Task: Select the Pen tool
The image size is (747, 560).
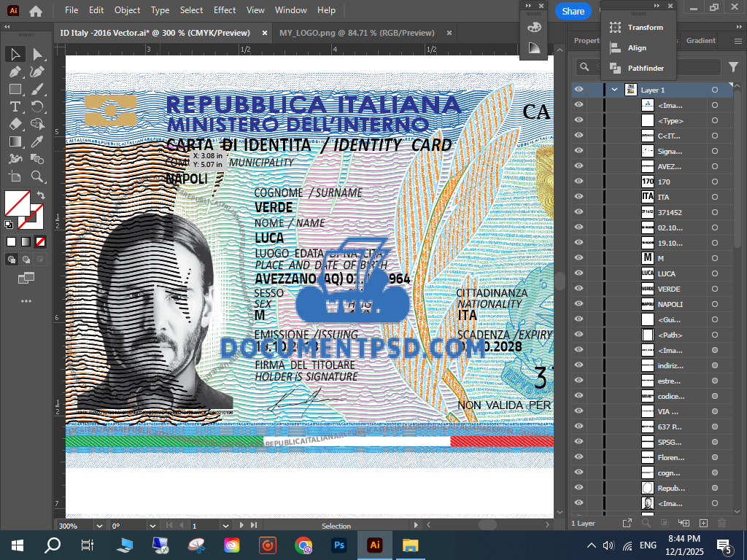Action: tap(15, 72)
